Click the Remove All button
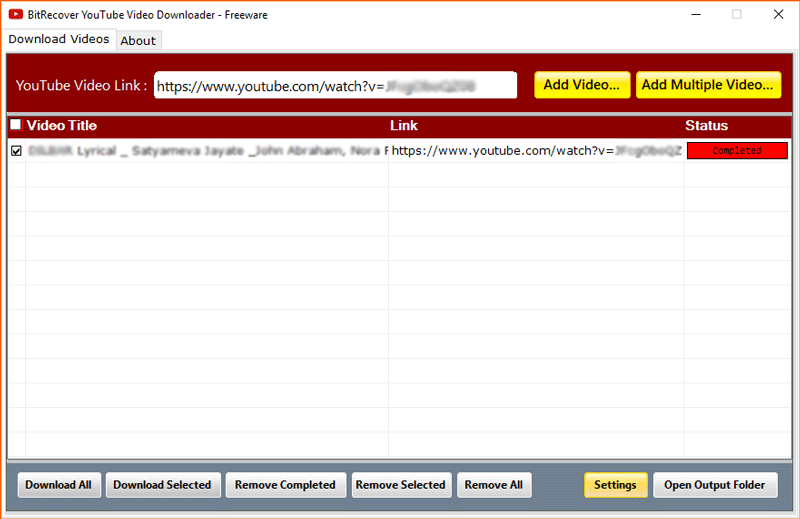800x519 pixels. [x=493, y=485]
